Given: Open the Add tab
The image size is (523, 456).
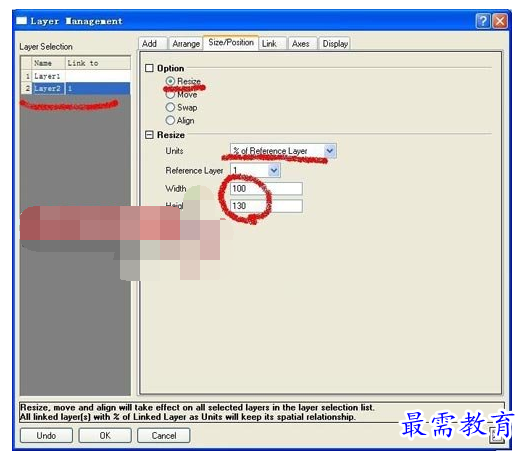Looking at the screenshot, I should coord(152,44).
